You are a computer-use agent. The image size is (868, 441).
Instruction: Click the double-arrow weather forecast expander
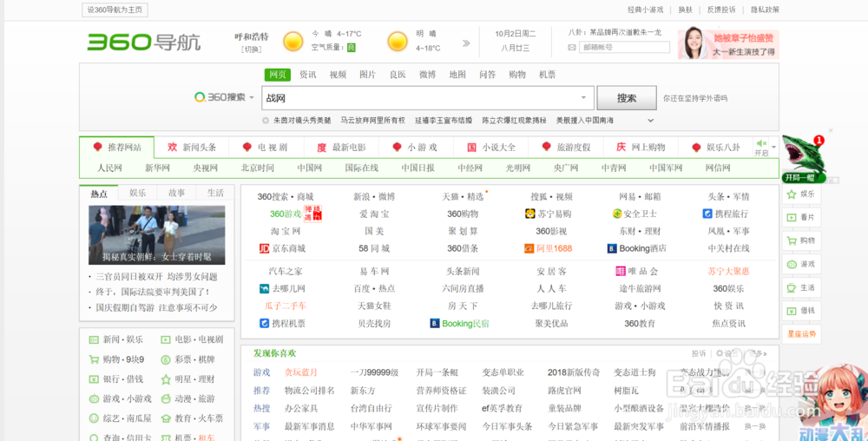[x=466, y=43]
